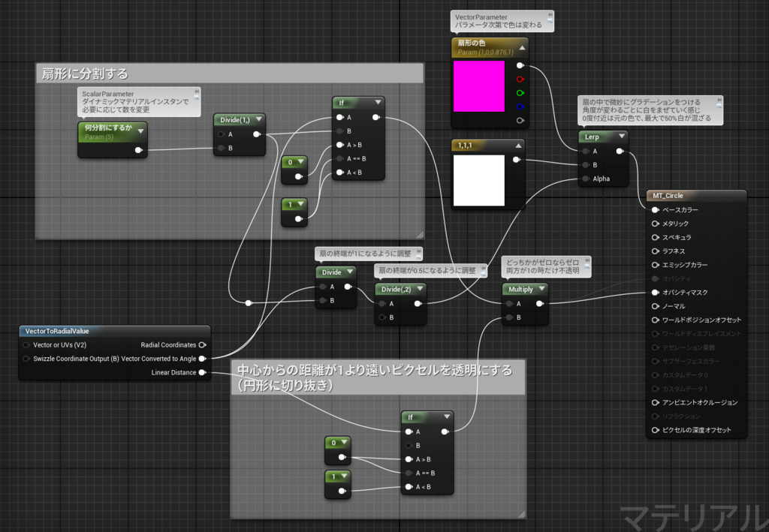Click the ベースカラー input pin on MT_Circle
Image resolution: width=769 pixels, height=532 pixels.
tap(655, 209)
